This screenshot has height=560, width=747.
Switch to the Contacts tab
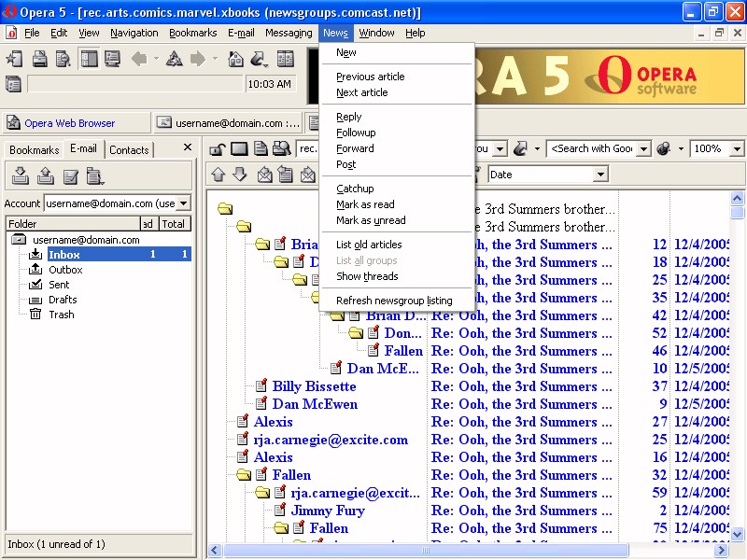(129, 150)
